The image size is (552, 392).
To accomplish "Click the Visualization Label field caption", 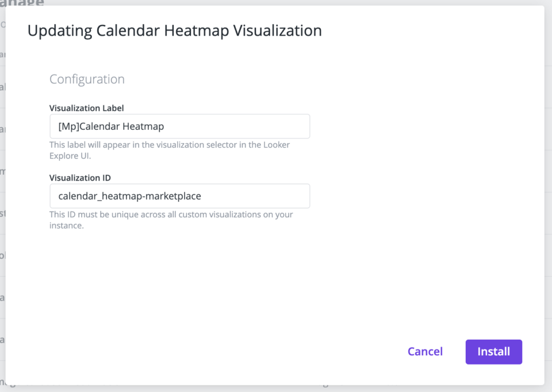I will tap(86, 108).
